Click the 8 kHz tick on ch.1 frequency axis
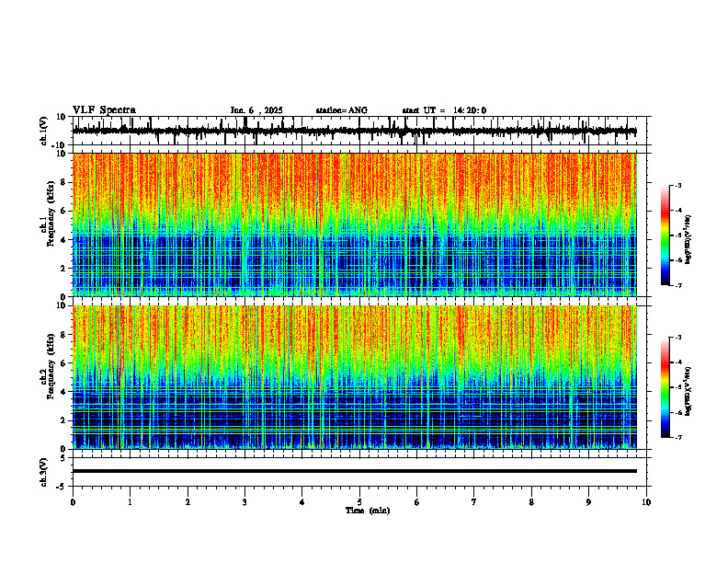Viewport: 728px width, 563px height. (63, 182)
